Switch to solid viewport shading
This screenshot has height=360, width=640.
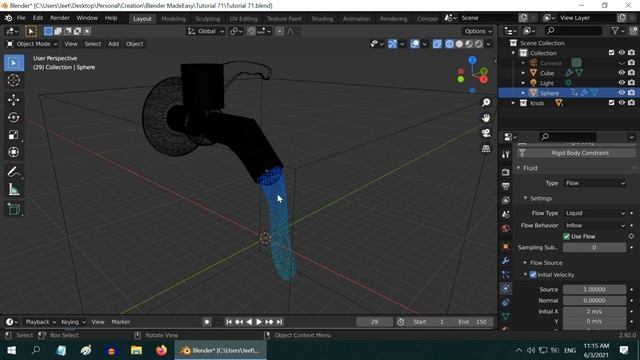[459, 44]
